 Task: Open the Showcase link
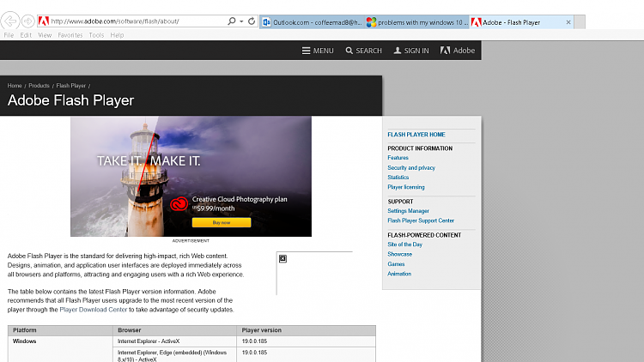tap(400, 255)
